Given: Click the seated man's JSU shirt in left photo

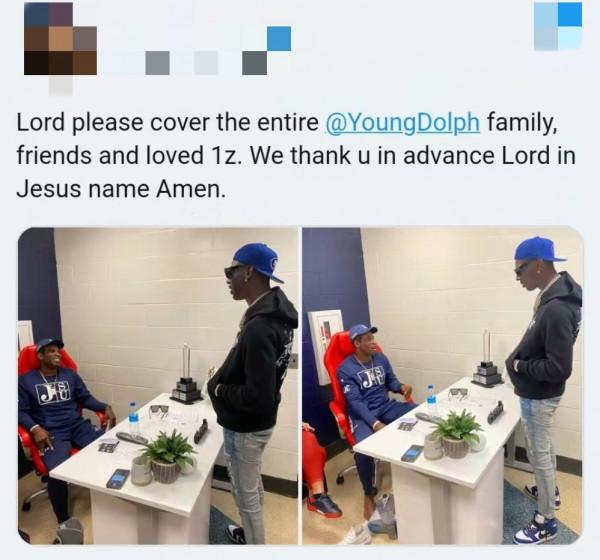Looking at the screenshot, I should (x=54, y=398).
